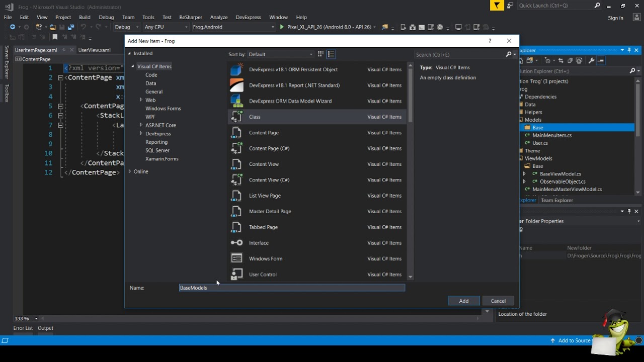Collapse the Visual C# Items node
Screen dimensions: 644x362
(x=133, y=66)
